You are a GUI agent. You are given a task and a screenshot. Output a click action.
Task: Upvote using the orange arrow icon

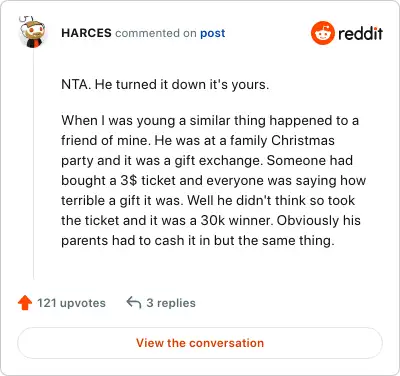pyautogui.click(x=25, y=303)
